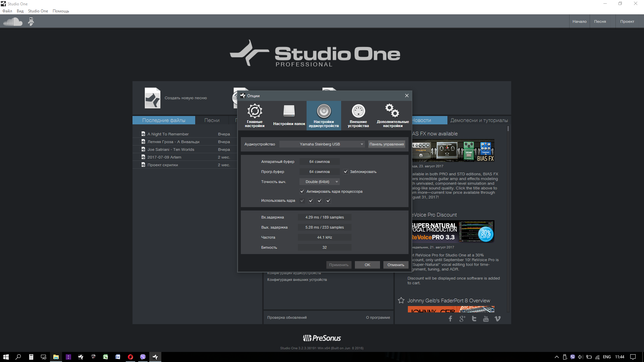Open the Vimeo social icon
This screenshot has width=644, height=362.
(497, 319)
